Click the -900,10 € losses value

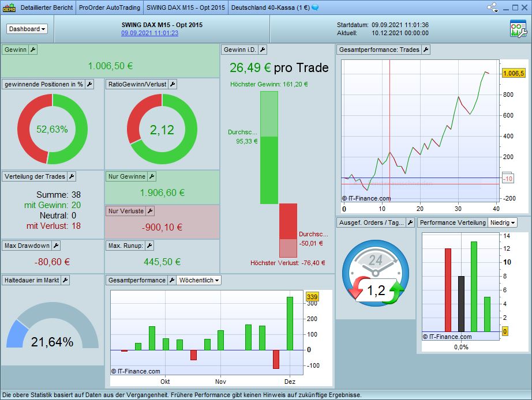(162, 227)
